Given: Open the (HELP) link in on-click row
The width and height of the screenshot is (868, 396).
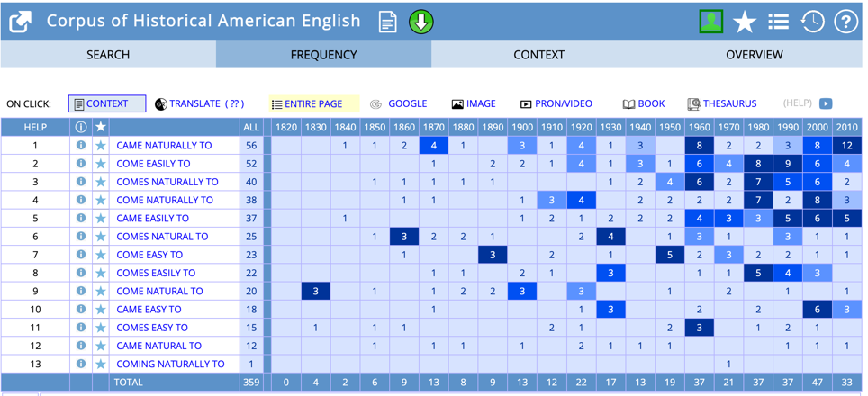Looking at the screenshot, I should click(797, 103).
